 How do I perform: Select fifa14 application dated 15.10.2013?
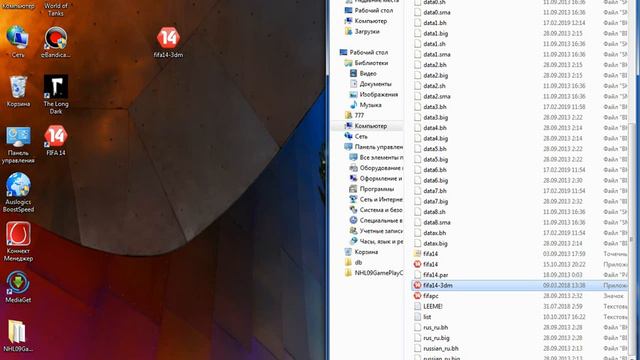520,264
